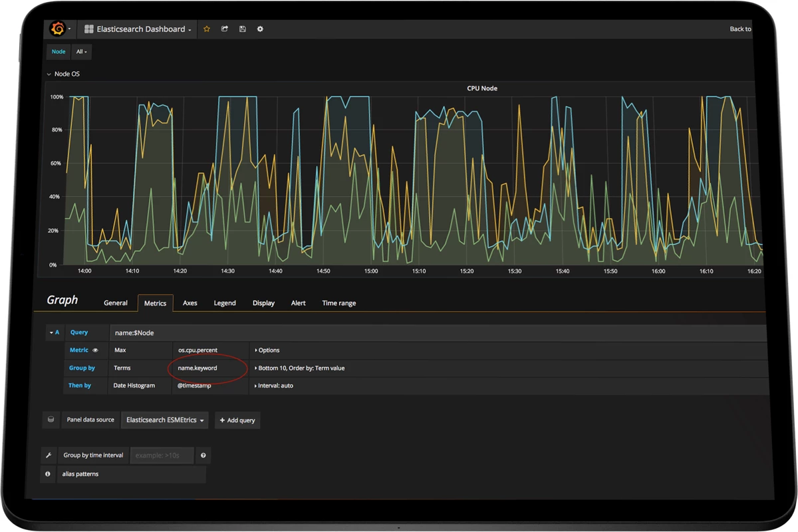Screen dimensions: 798x532
Task: Click the Panel data source label
Action: 90,420
